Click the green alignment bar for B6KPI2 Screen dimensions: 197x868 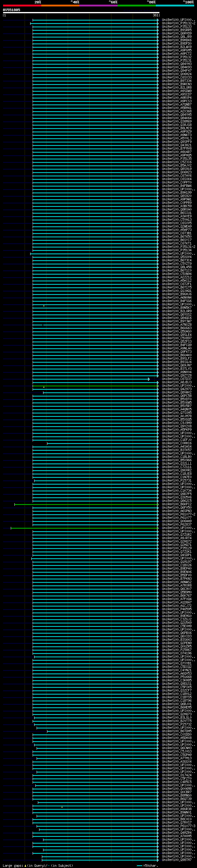86,504
